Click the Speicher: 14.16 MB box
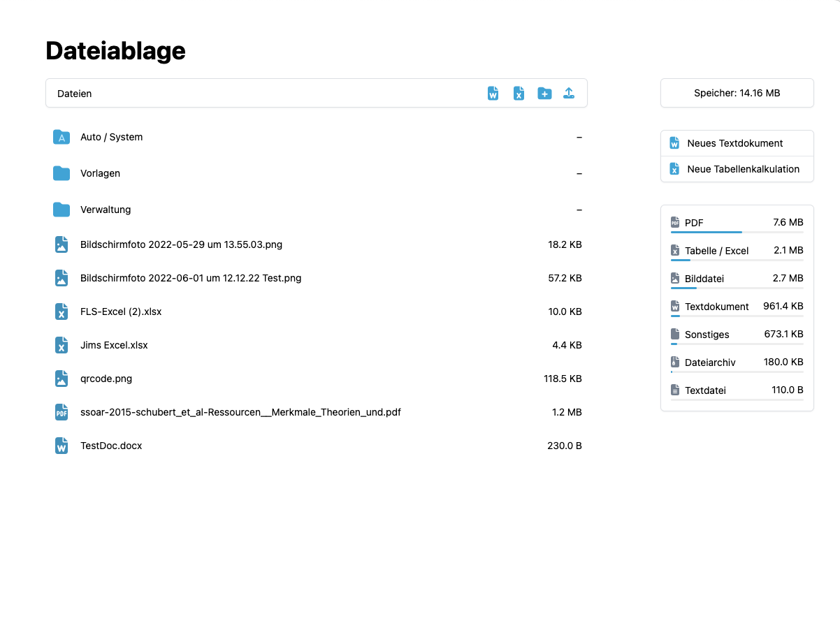840x630 pixels. 737,93
